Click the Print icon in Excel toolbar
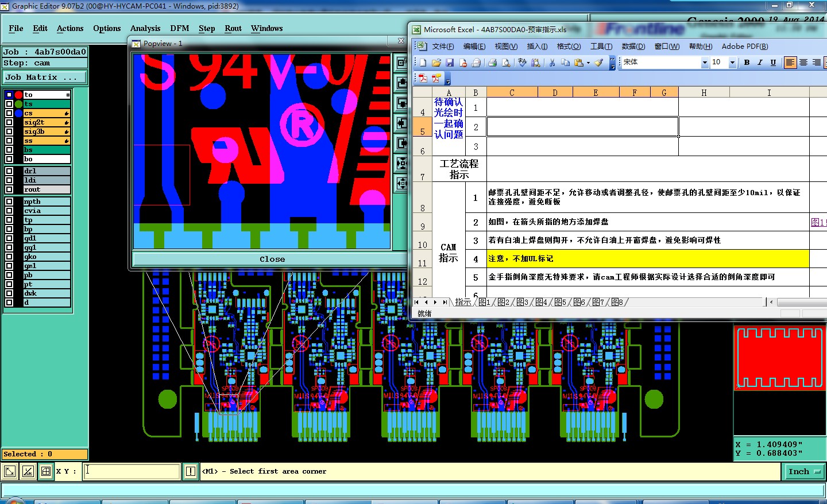The image size is (827, 504). [x=492, y=63]
